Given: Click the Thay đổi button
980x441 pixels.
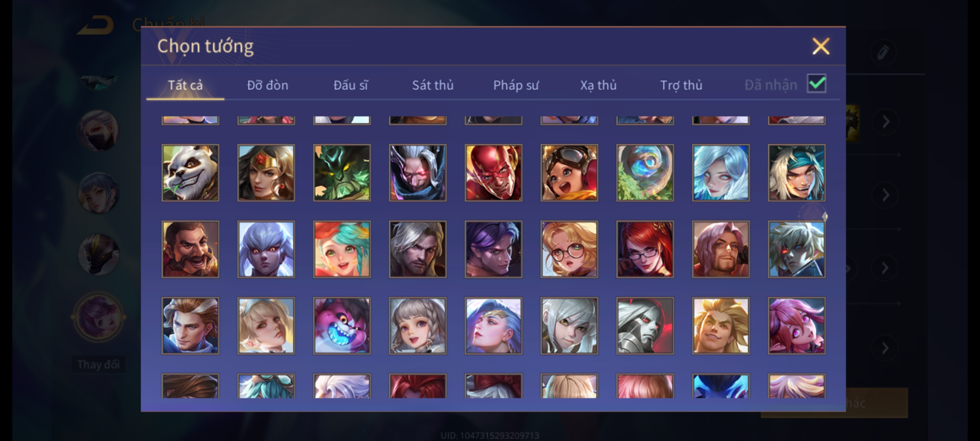Looking at the screenshot, I should (98, 364).
